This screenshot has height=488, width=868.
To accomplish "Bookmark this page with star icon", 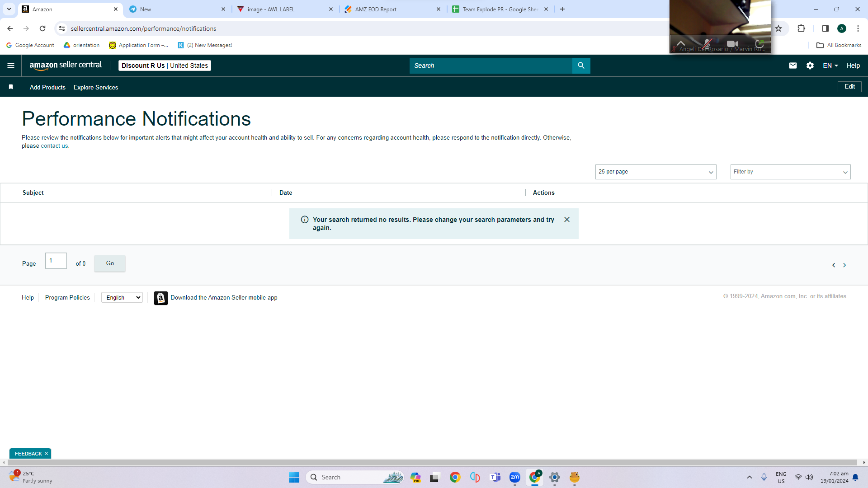I will 778,28.
